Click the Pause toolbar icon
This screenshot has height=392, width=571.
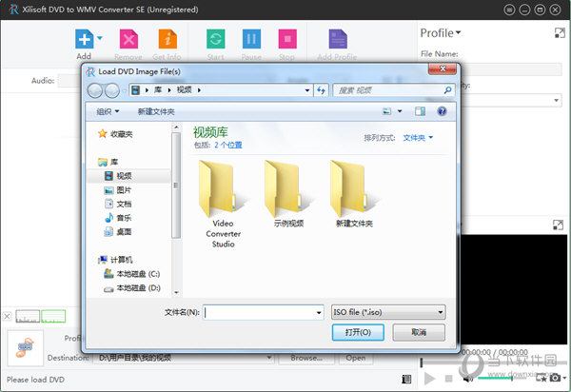251,39
